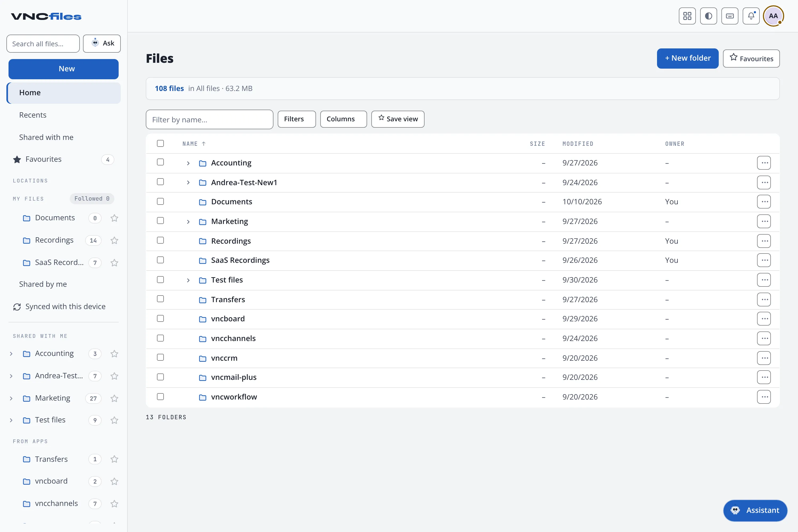
Task: Create a new folder with + New folder
Action: click(687, 58)
